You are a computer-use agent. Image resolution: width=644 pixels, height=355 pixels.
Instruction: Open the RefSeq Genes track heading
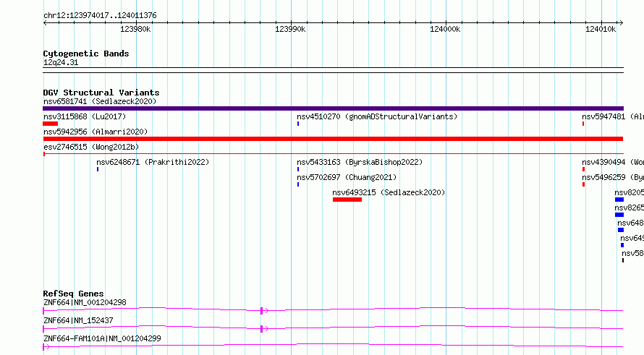pyautogui.click(x=73, y=294)
